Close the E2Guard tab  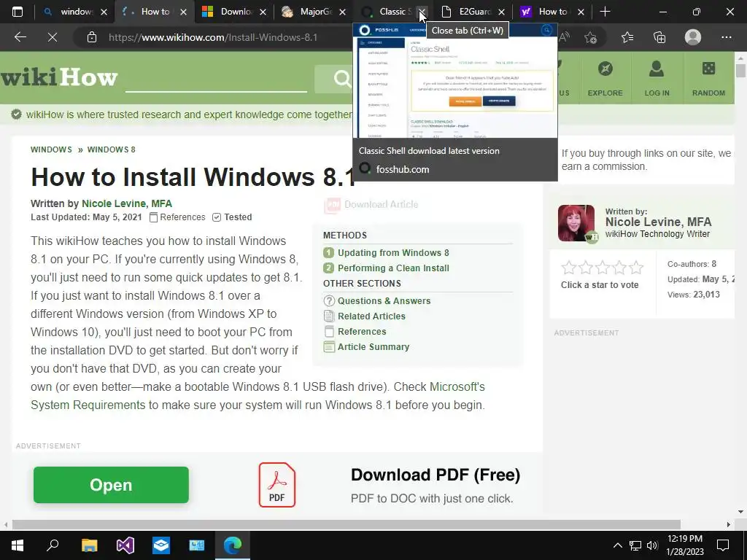click(x=501, y=12)
